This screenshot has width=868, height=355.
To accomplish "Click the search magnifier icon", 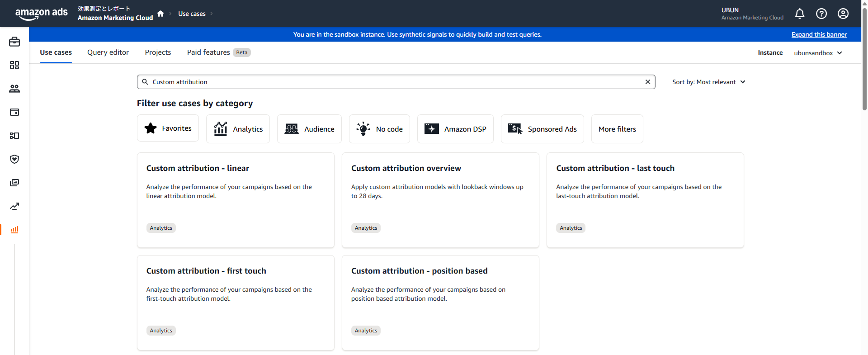I will pyautogui.click(x=145, y=82).
